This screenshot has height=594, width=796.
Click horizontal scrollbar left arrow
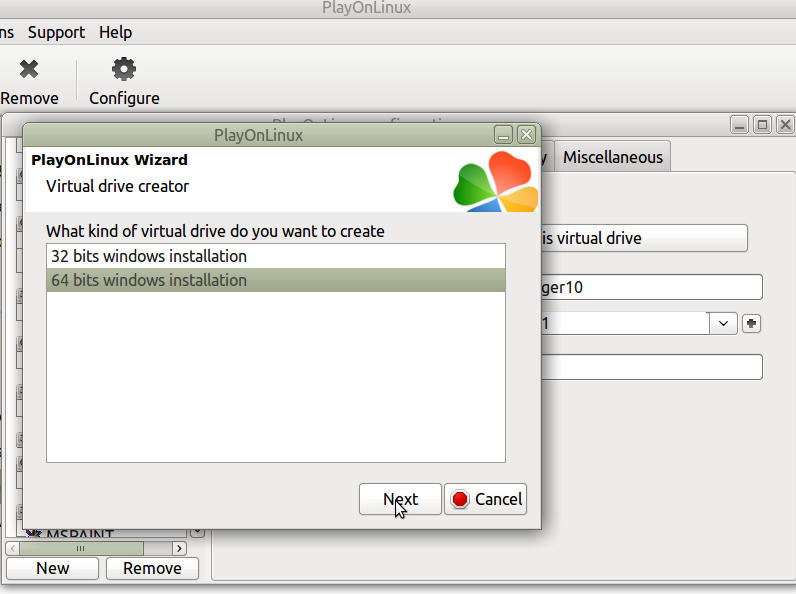pos(13,548)
